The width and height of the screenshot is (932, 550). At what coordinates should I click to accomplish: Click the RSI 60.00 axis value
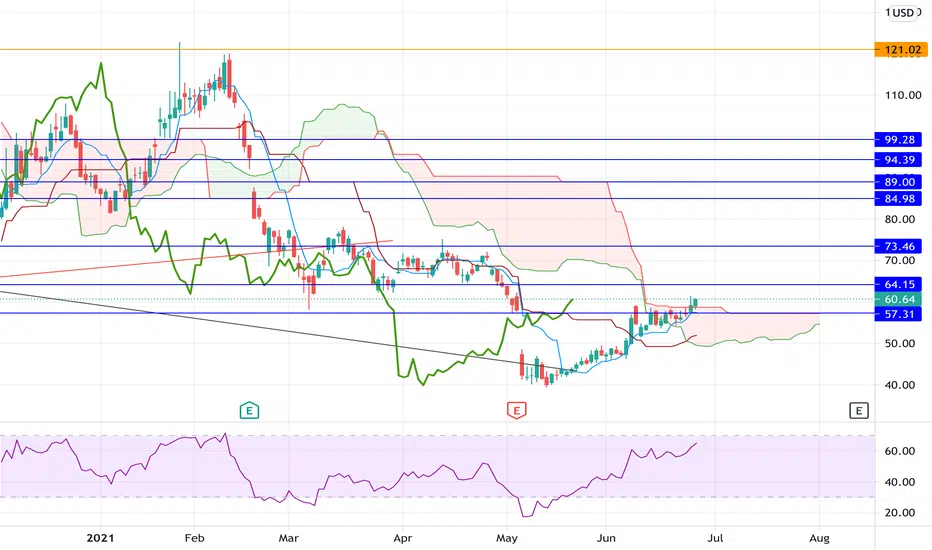click(x=899, y=451)
